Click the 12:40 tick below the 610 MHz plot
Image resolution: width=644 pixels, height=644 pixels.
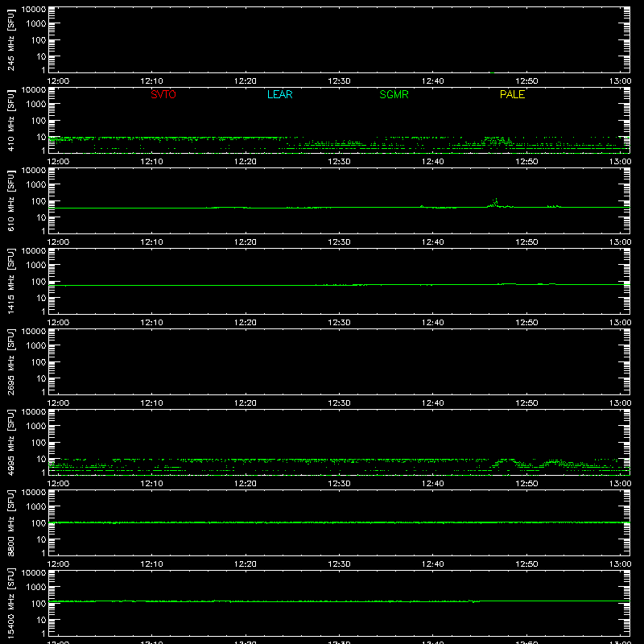(x=433, y=242)
